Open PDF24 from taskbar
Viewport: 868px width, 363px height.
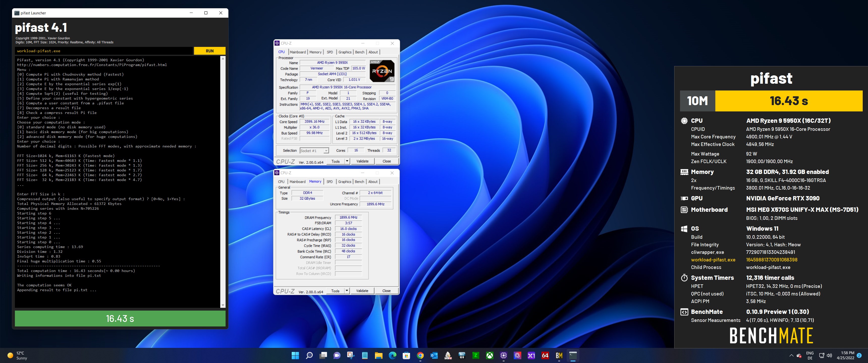[448, 355]
